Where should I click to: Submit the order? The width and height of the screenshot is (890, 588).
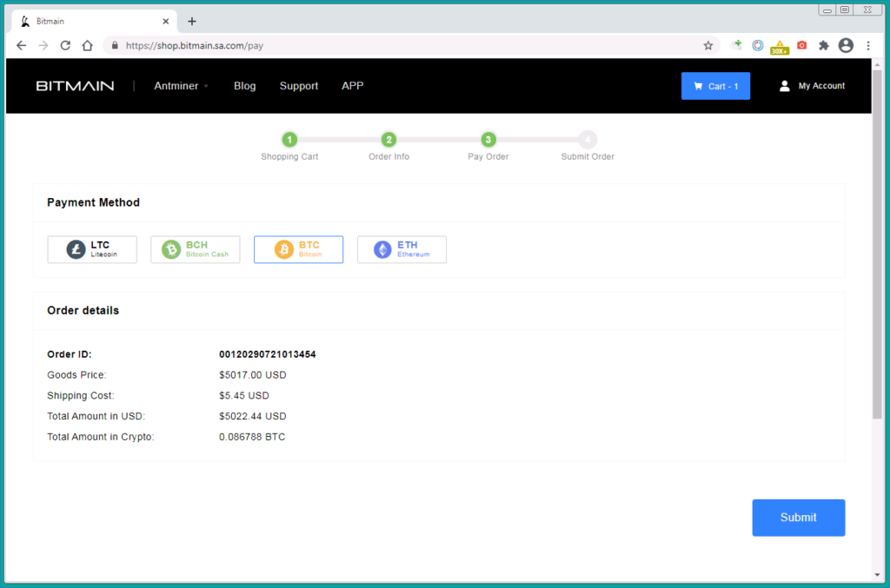point(799,518)
